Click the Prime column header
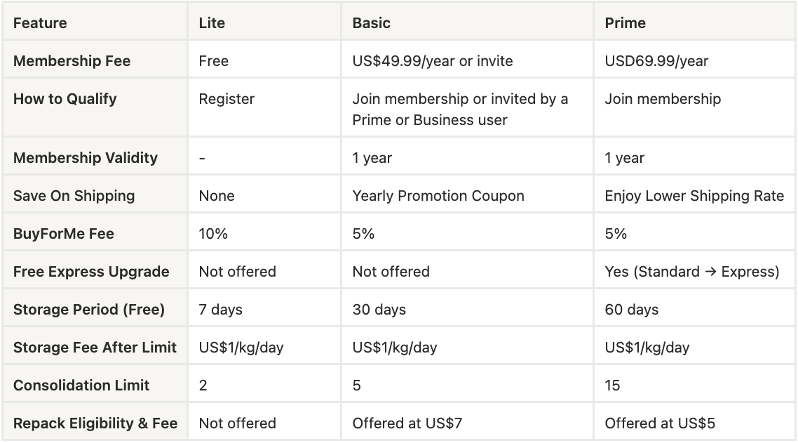Screen dimensions: 798x442 [625, 22]
